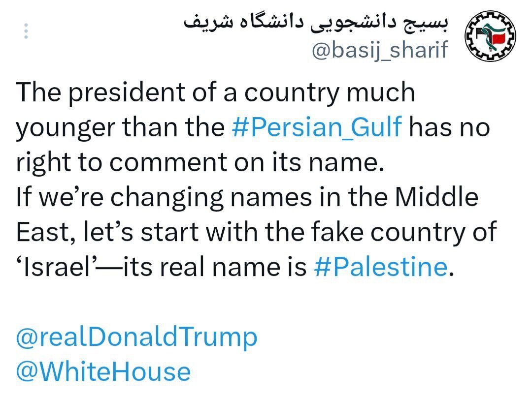The width and height of the screenshot is (532, 399).
Task: Visit the @realDonaldTrump mention
Action: point(136,337)
